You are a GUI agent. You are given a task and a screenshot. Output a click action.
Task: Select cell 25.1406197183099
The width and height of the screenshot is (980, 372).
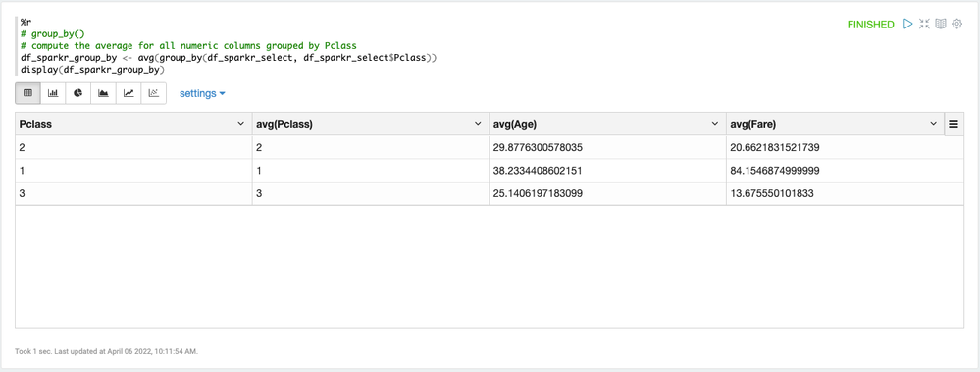[607, 193]
